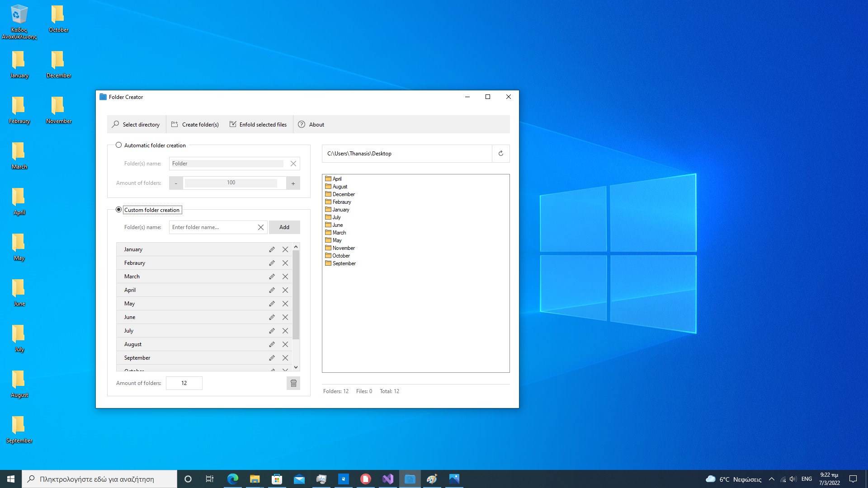Select Automatic folder creation radio button

(x=118, y=145)
